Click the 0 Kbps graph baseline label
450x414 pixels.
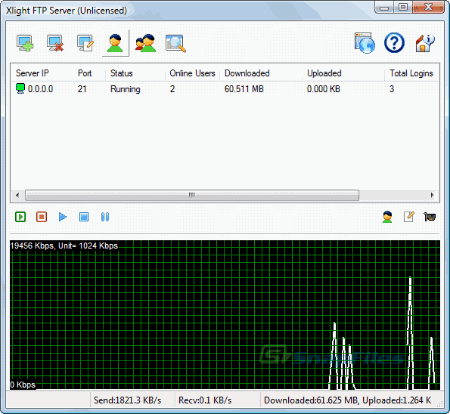(23, 385)
